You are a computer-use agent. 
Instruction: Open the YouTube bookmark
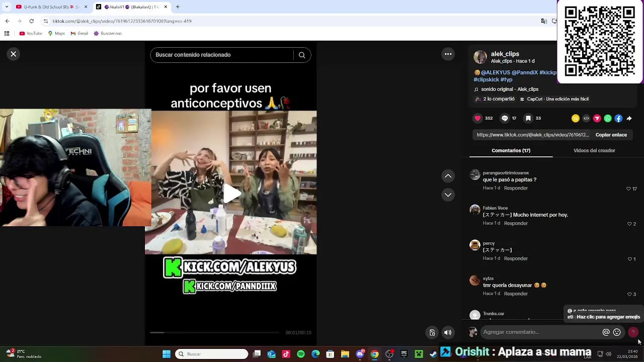(31, 34)
